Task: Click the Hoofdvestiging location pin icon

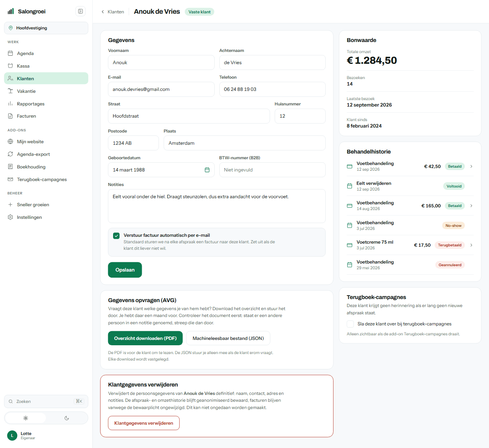Action: [x=11, y=28]
